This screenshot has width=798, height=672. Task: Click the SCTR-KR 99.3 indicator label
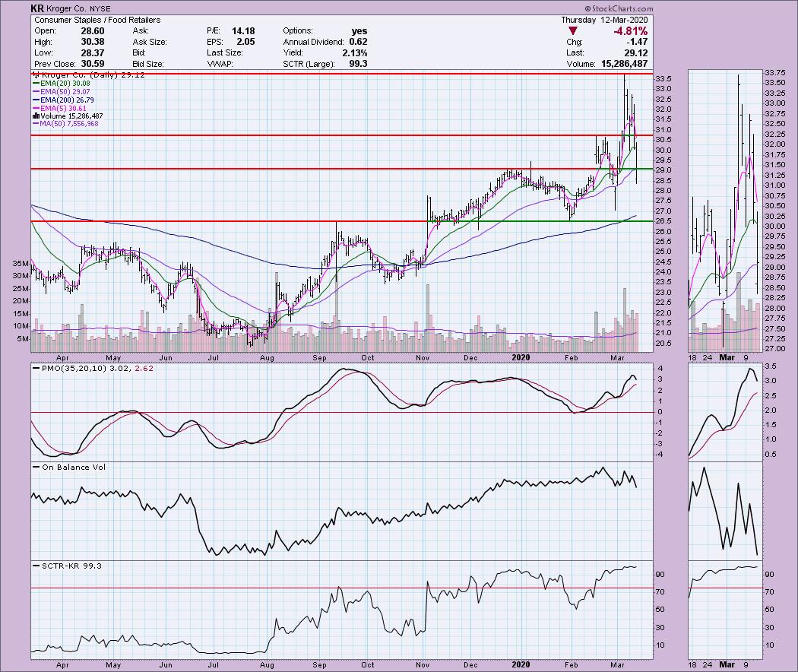point(71,566)
